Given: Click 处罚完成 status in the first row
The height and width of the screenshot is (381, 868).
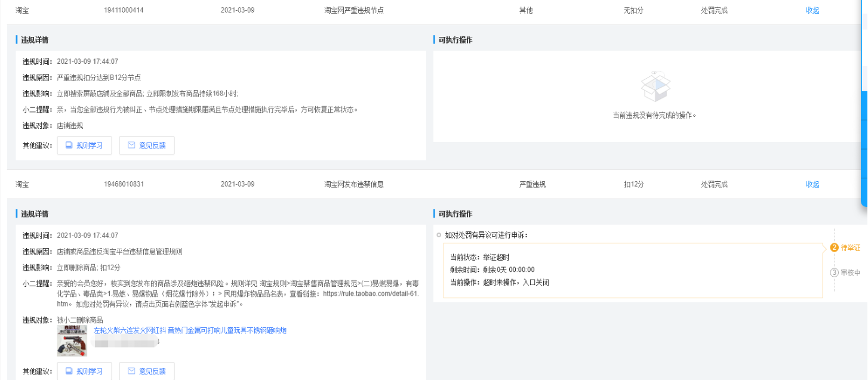Looking at the screenshot, I should 715,10.
